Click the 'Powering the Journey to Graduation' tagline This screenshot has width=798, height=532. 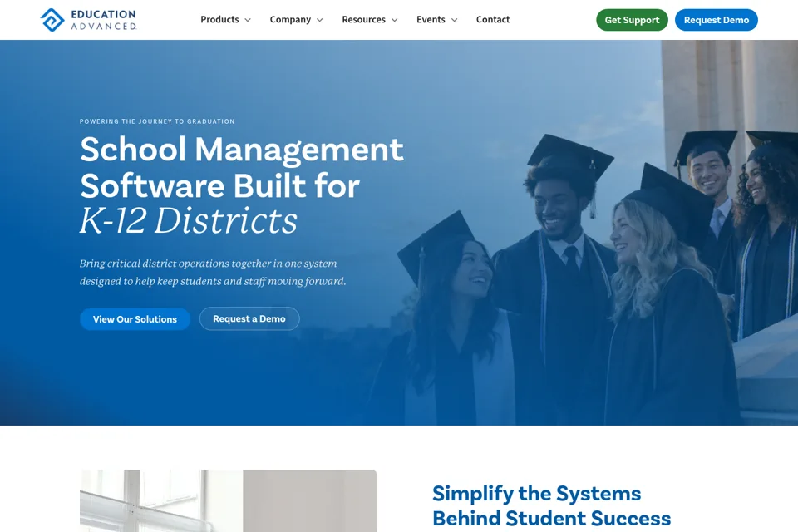click(x=157, y=121)
